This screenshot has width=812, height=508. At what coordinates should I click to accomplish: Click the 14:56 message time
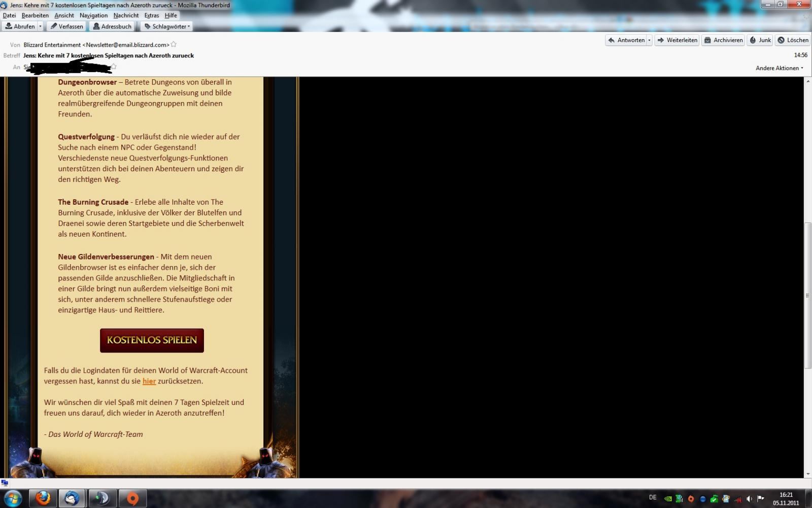point(801,55)
